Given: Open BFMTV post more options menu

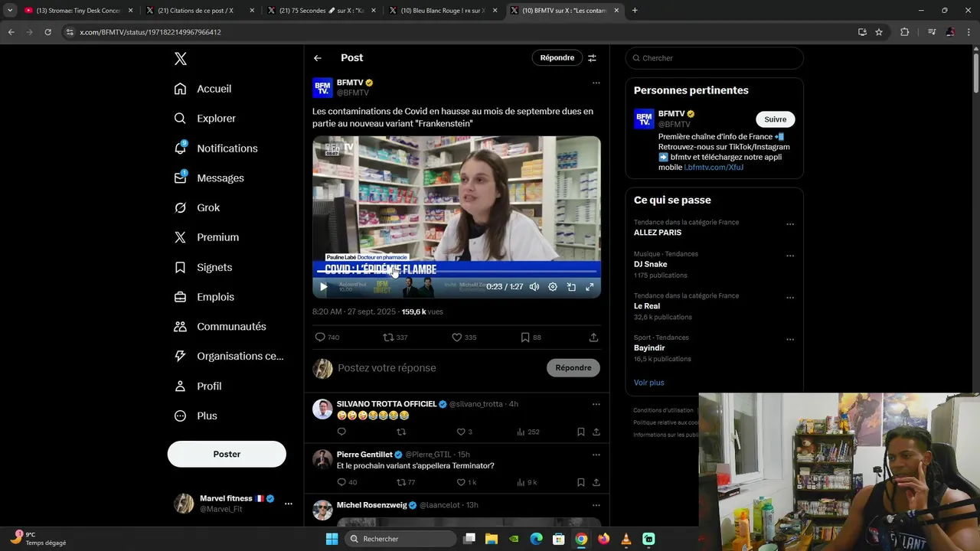Looking at the screenshot, I should (x=596, y=83).
